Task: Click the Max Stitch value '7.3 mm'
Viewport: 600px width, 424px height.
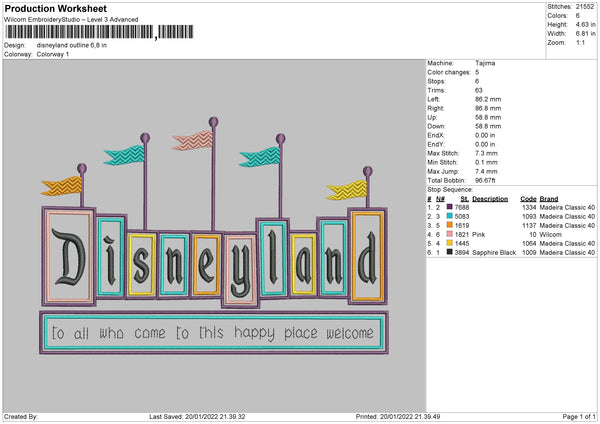Action: click(487, 153)
